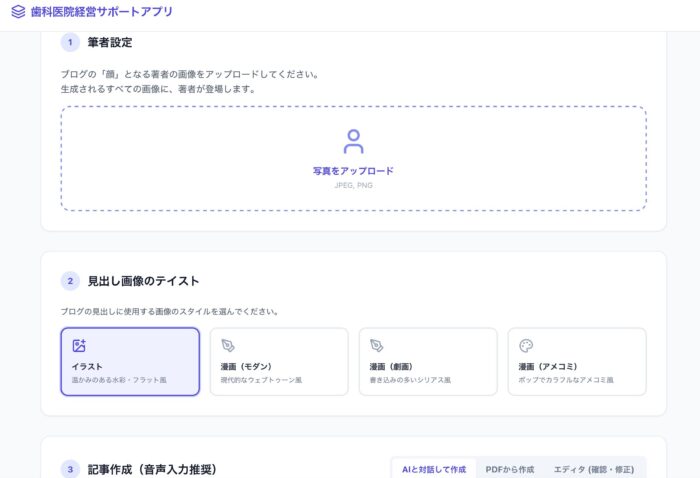The image size is (700, 478).
Task: Click the image-sparkle icon on イラスト card
Action: [x=79, y=346]
